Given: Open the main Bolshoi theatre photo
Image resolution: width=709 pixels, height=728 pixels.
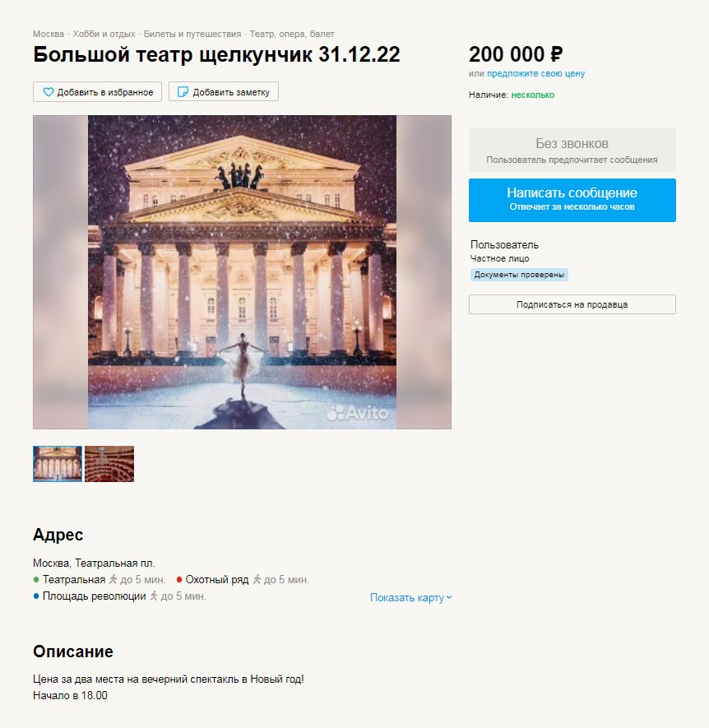Looking at the screenshot, I should pos(242,272).
